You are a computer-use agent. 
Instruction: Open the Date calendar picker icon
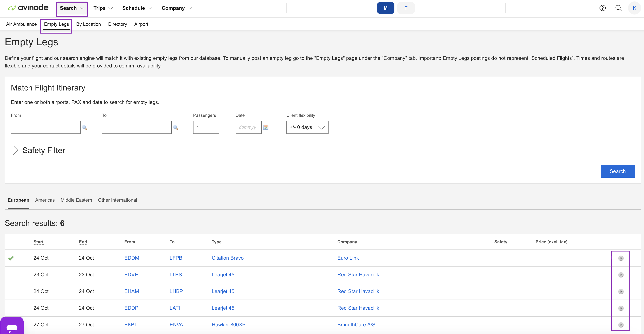pyautogui.click(x=266, y=127)
